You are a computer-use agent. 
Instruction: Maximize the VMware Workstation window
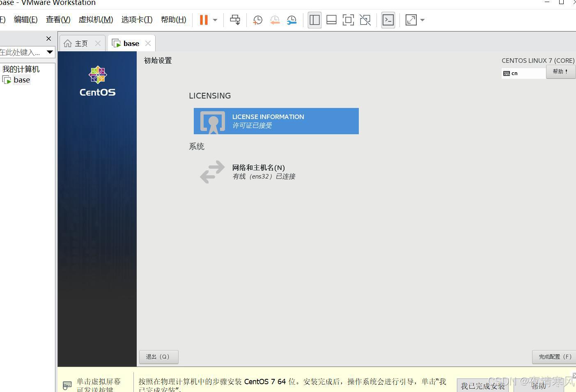(561, 2)
